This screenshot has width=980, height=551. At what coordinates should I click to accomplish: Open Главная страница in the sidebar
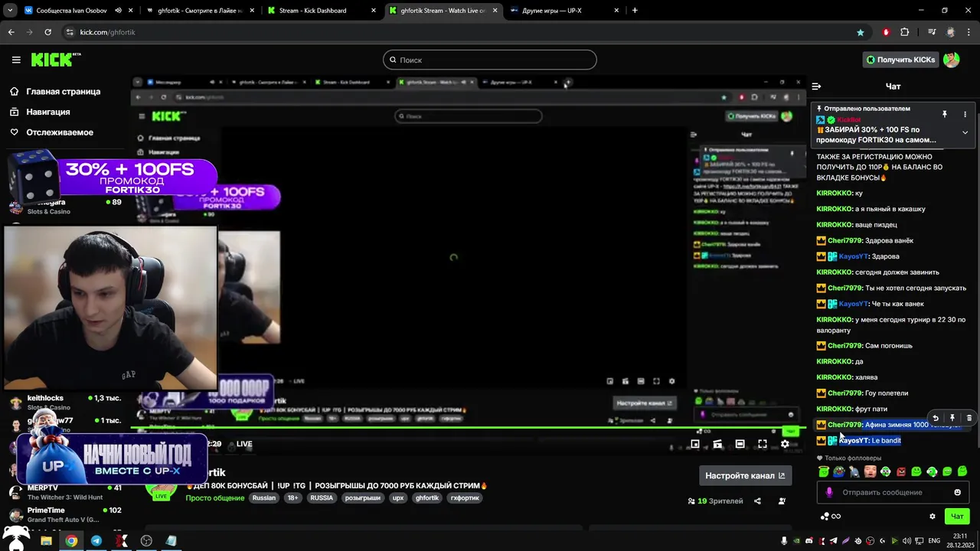coord(55,91)
